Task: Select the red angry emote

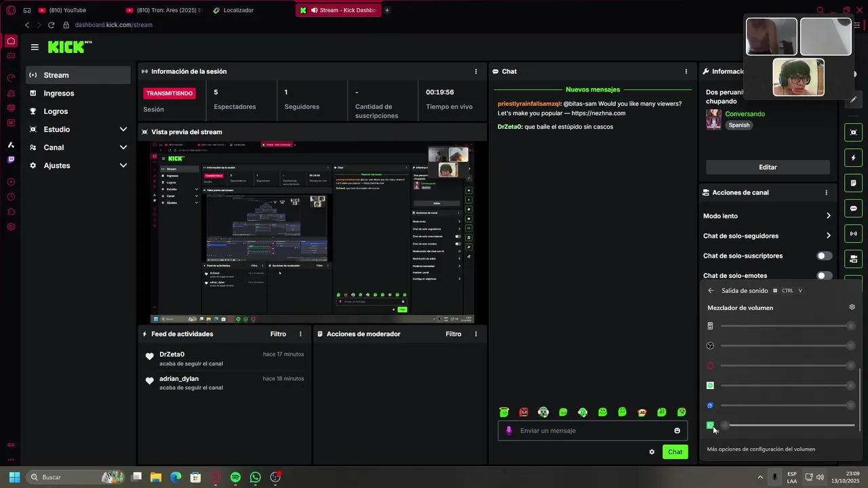Action: pos(524,412)
